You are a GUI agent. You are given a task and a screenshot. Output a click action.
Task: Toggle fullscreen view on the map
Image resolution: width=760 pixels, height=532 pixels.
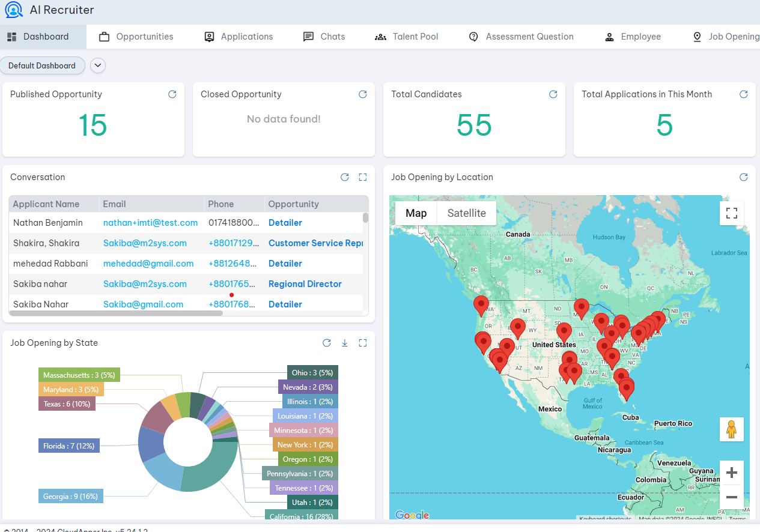coord(731,213)
